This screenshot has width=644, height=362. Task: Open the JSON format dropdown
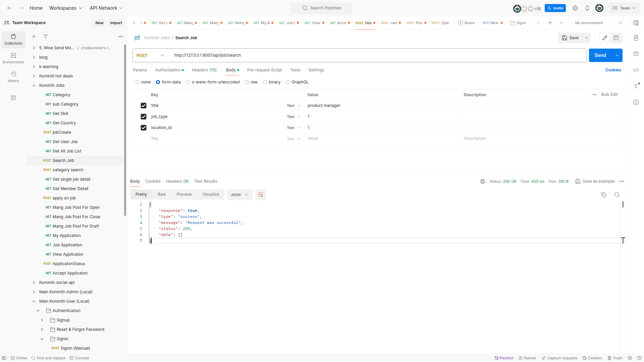pos(239,195)
